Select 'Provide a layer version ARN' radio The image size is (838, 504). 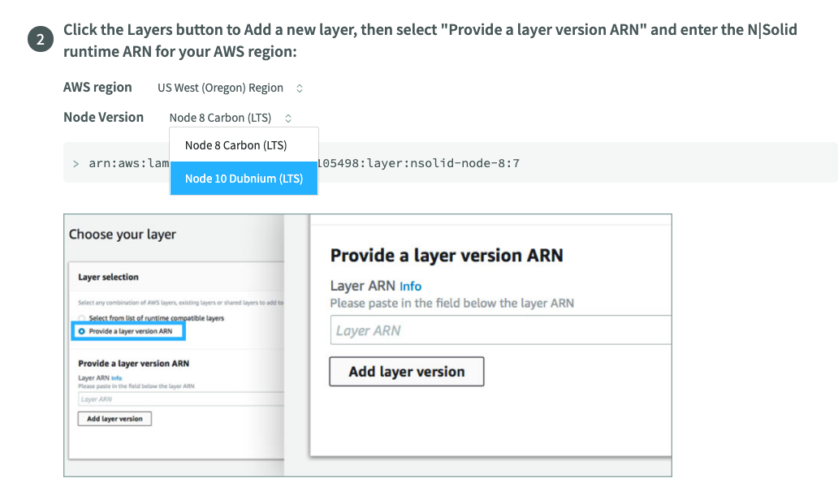82,332
